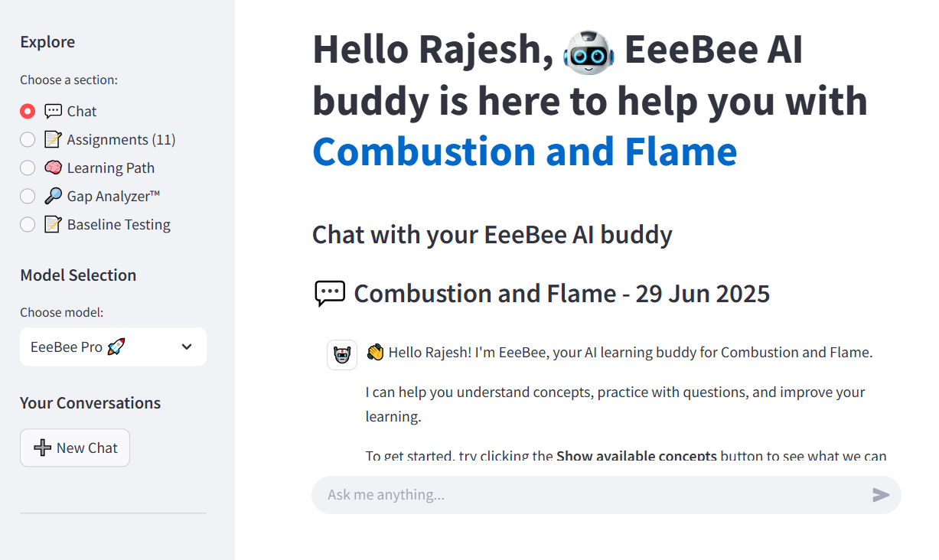The width and height of the screenshot is (939, 560).
Task: Click EeeBee's robot avatar next to the message
Action: (342, 354)
